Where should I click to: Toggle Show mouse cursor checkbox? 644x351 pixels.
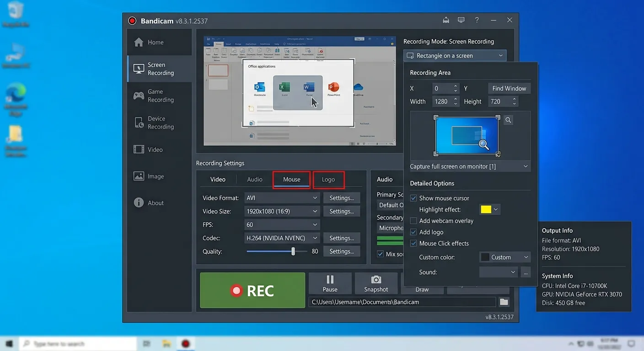(x=413, y=198)
